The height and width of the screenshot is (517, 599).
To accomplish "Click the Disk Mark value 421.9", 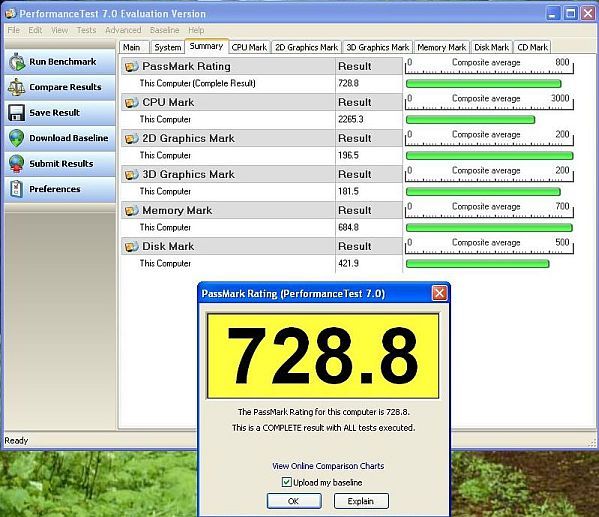I will point(348,264).
